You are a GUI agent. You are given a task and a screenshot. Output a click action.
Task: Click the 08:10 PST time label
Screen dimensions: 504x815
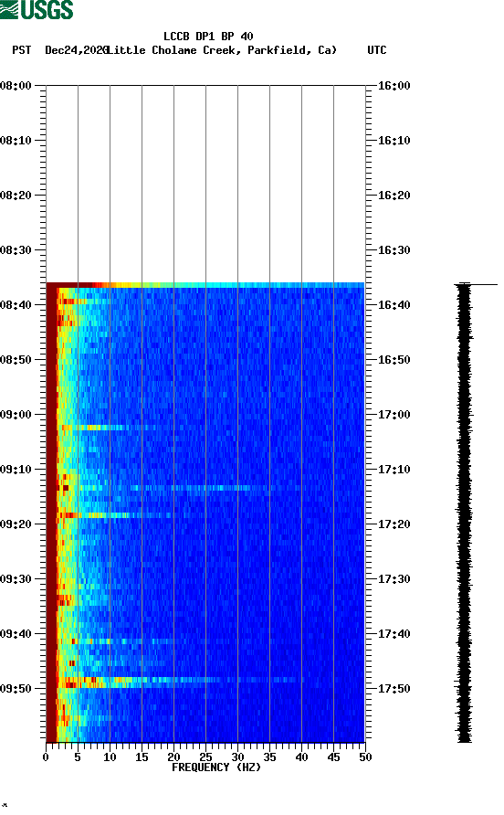[x=16, y=141]
